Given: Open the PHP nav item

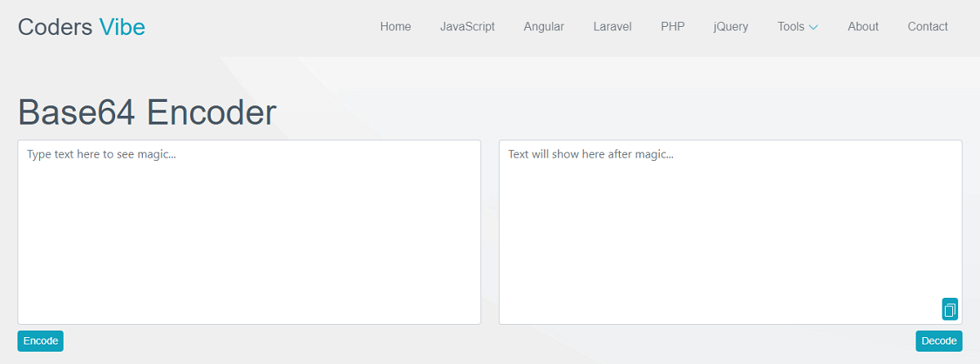Looking at the screenshot, I should (x=672, y=27).
